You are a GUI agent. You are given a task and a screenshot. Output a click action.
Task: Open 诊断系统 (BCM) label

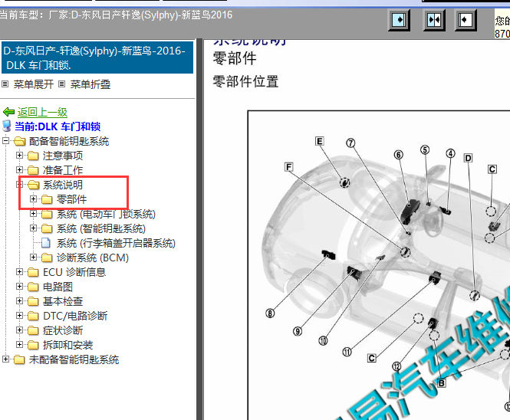(93, 258)
